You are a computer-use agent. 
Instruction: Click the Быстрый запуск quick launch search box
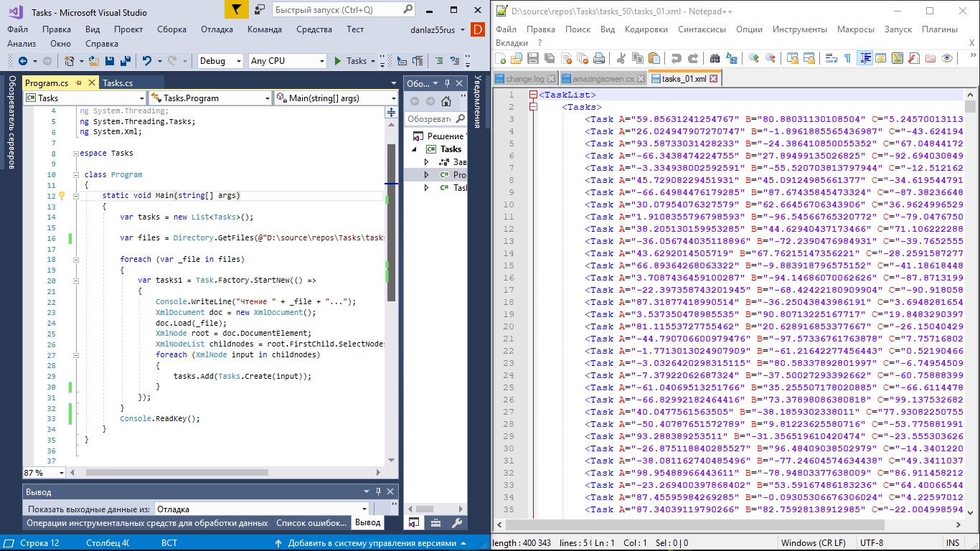point(344,10)
